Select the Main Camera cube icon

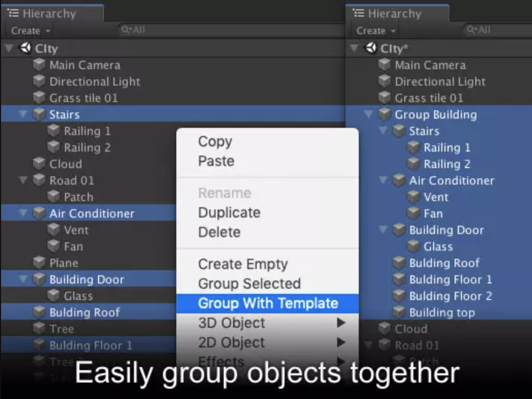[x=38, y=64]
